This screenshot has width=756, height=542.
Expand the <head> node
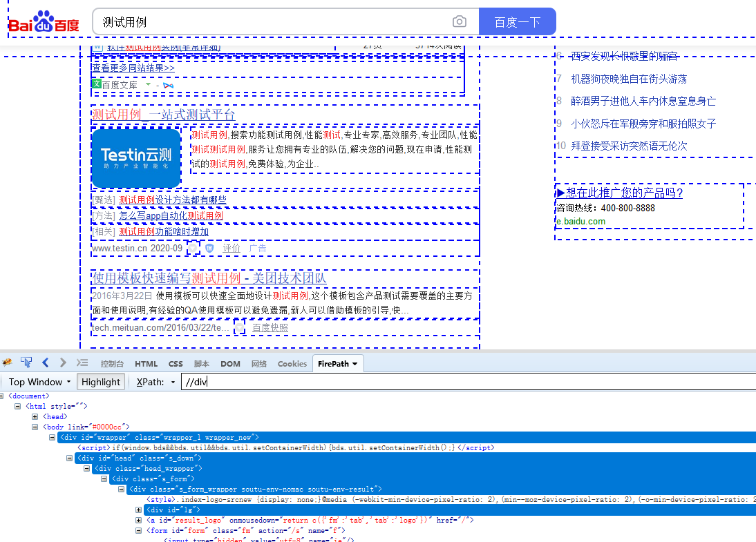35,416
